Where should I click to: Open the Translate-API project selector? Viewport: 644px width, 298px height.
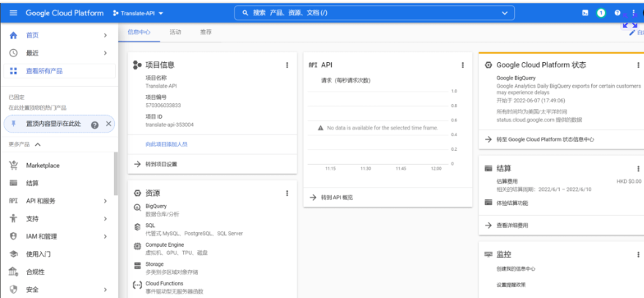[x=138, y=13]
